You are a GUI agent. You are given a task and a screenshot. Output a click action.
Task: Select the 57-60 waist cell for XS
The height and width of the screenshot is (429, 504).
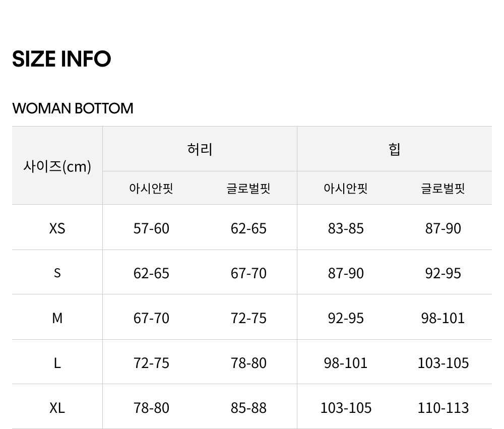point(151,228)
